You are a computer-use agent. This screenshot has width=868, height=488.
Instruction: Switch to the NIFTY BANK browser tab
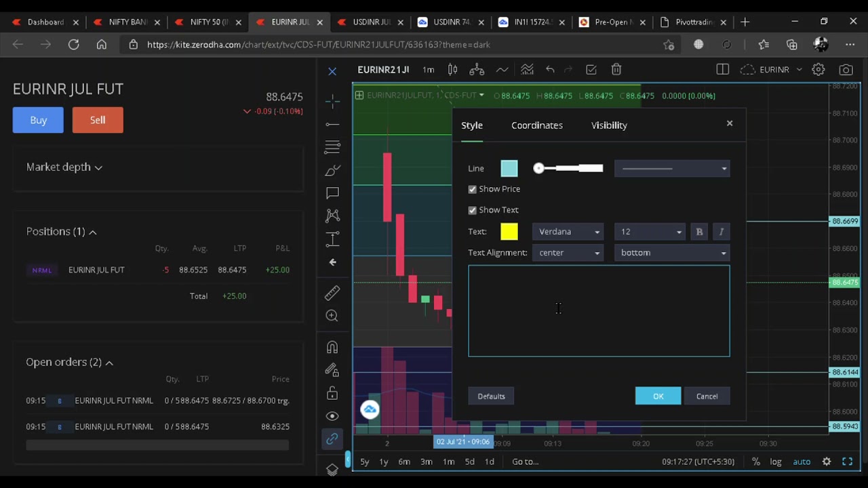click(127, 22)
